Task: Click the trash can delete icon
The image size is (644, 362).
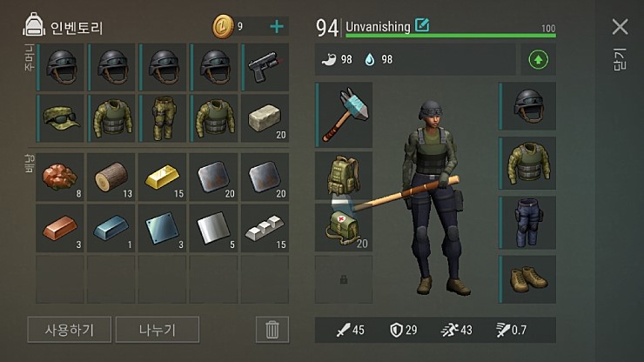Action: point(272,330)
